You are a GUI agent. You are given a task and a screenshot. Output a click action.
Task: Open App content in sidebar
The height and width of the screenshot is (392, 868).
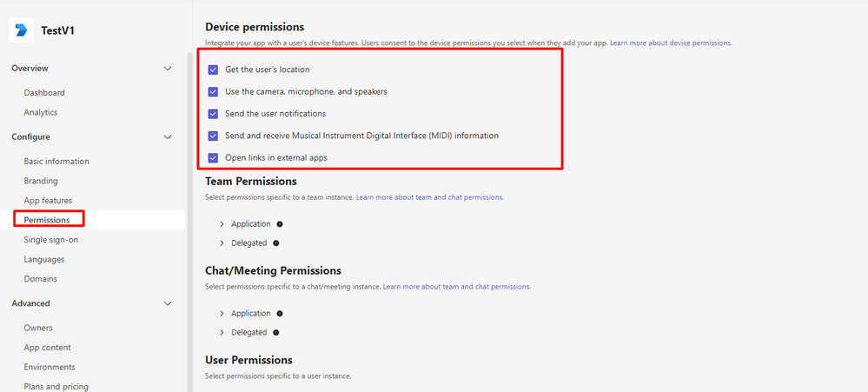47,347
